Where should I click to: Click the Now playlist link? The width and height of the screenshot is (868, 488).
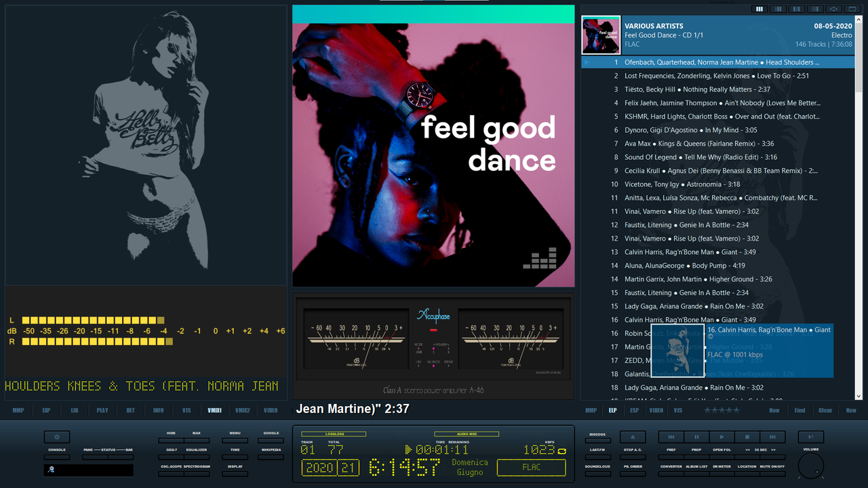[774, 410]
